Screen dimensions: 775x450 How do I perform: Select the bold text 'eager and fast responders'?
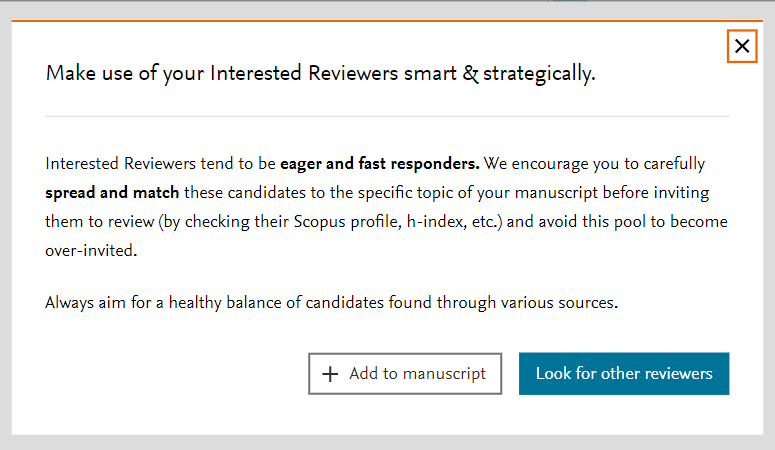(380, 163)
